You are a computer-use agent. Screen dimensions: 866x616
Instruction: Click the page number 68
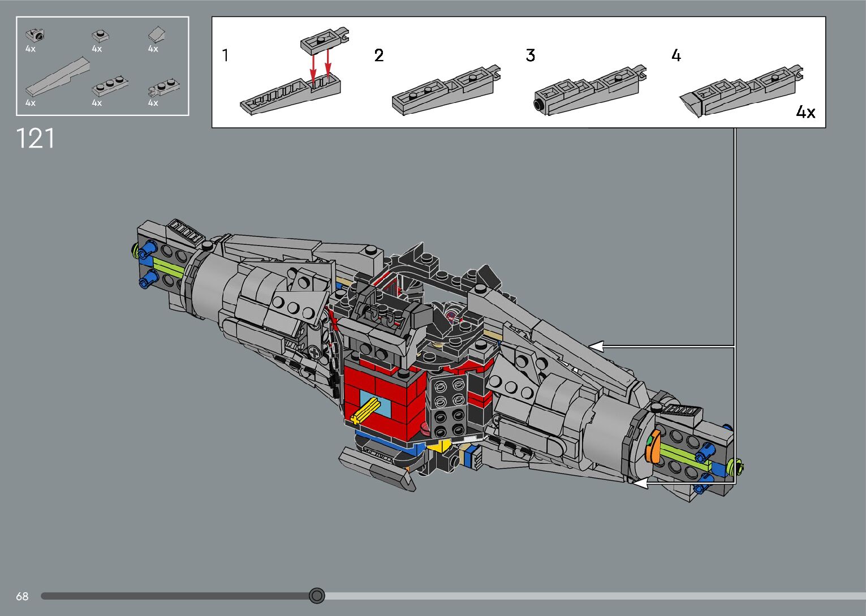tap(22, 596)
